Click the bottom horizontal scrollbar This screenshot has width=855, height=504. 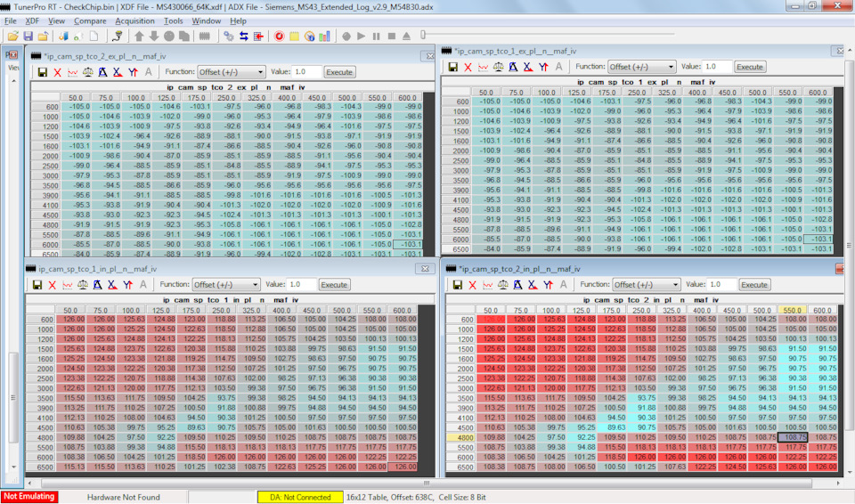click(427, 483)
